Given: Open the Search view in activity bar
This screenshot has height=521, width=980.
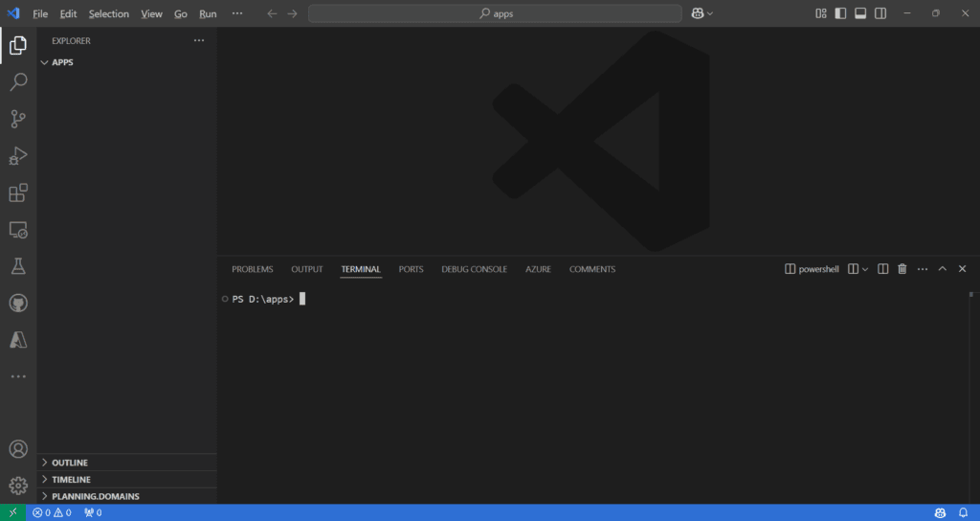Looking at the screenshot, I should (x=18, y=82).
